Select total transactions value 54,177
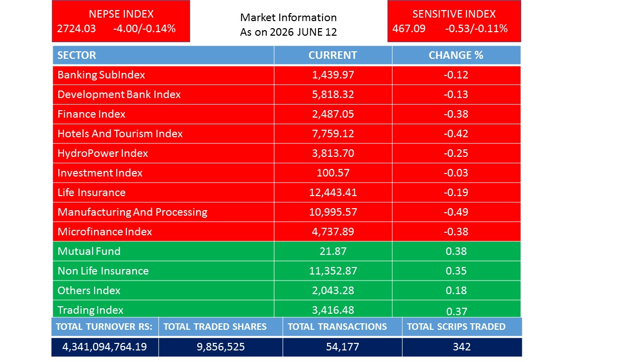 coord(342,347)
